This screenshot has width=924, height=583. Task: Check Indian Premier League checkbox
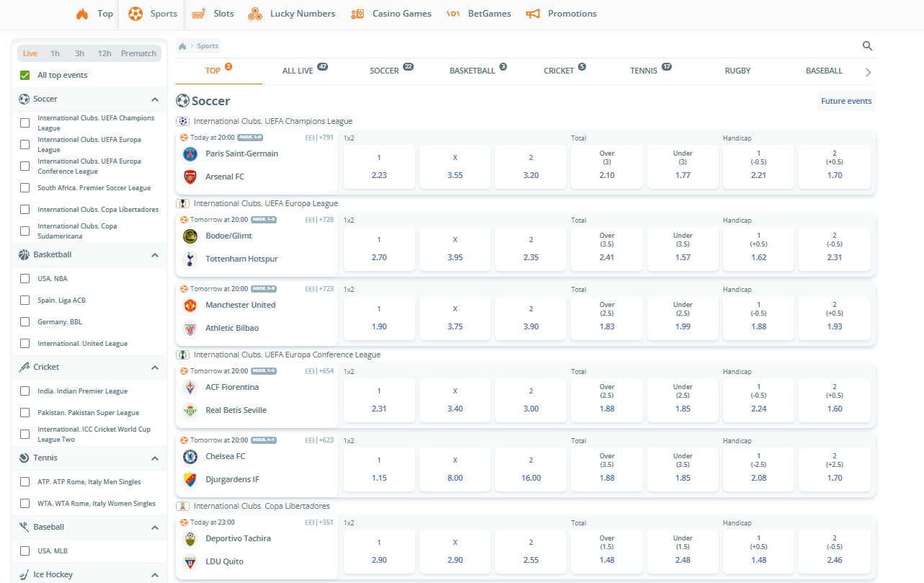[25, 391]
